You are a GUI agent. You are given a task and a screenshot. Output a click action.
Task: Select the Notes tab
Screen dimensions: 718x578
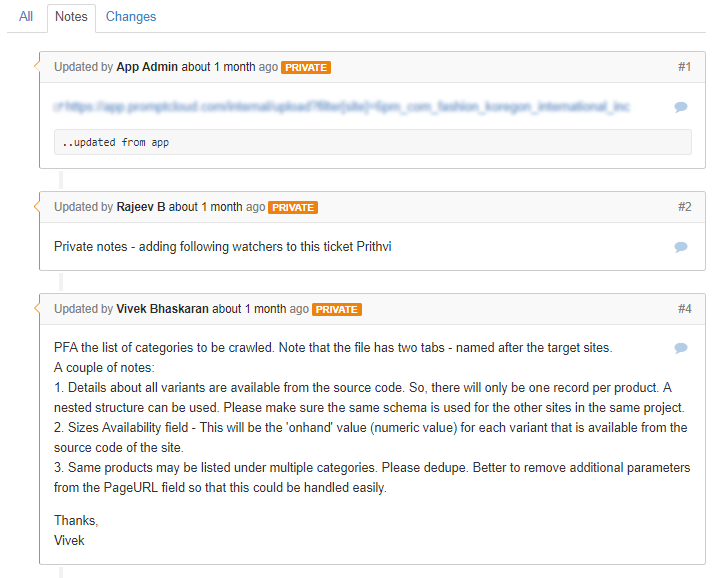tap(71, 17)
